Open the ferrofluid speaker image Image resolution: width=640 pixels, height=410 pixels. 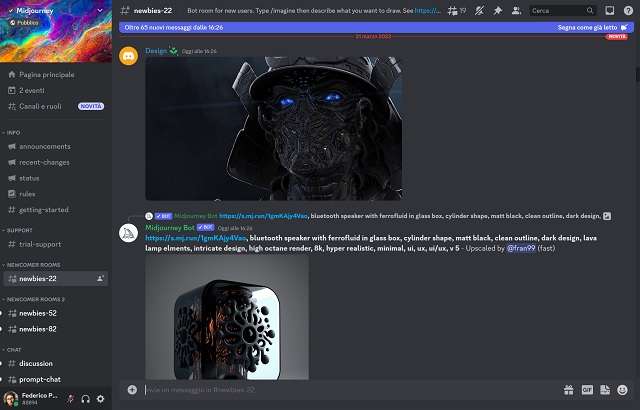227,317
